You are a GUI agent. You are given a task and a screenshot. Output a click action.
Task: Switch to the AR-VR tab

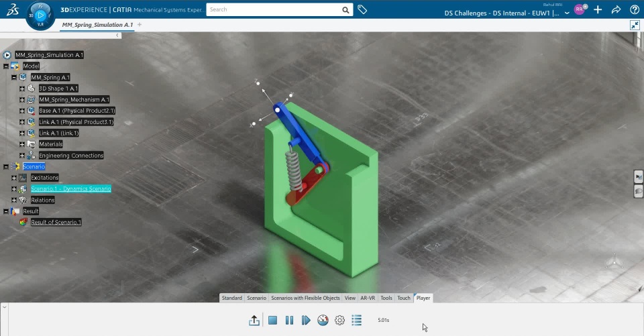[x=368, y=298]
